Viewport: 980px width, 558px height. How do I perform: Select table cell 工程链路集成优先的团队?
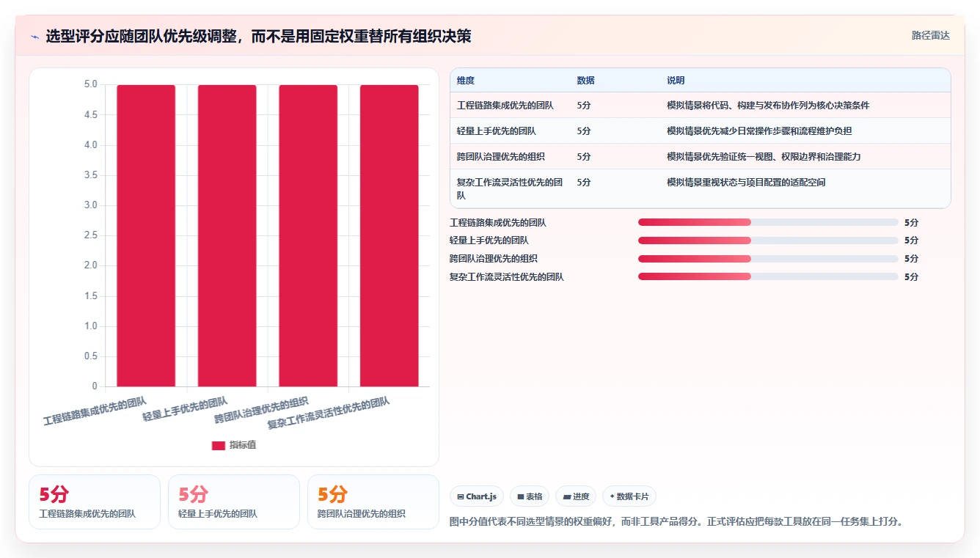(x=505, y=106)
